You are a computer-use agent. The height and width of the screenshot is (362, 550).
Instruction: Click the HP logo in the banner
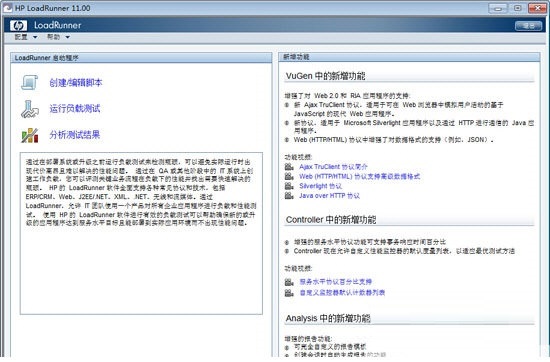pyautogui.click(x=18, y=25)
